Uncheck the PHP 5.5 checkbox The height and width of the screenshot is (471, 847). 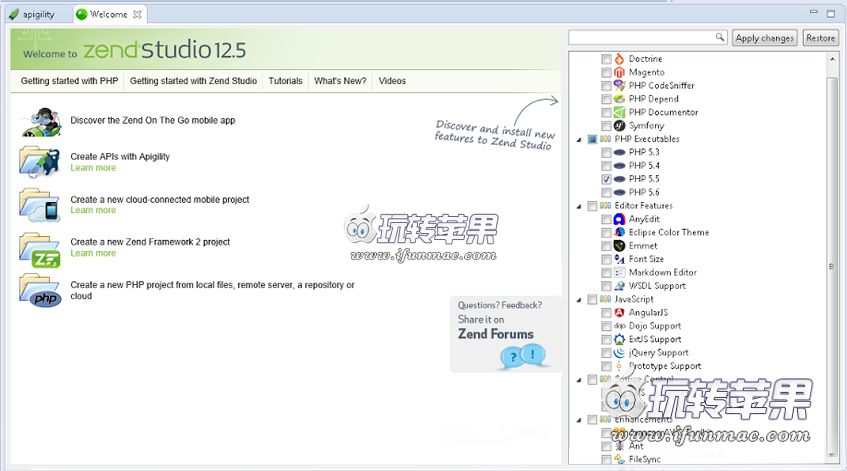[x=606, y=179]
